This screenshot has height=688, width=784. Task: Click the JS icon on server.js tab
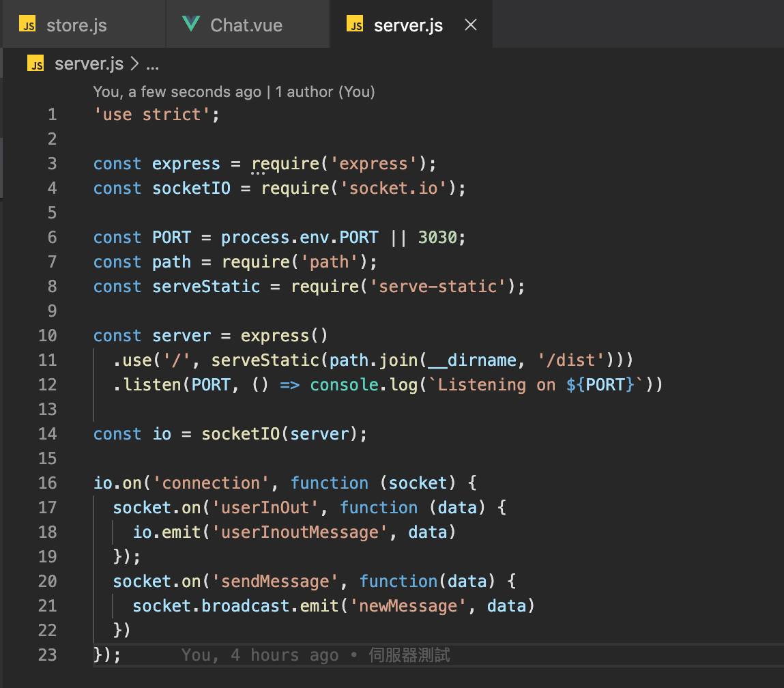click(355, 24)
